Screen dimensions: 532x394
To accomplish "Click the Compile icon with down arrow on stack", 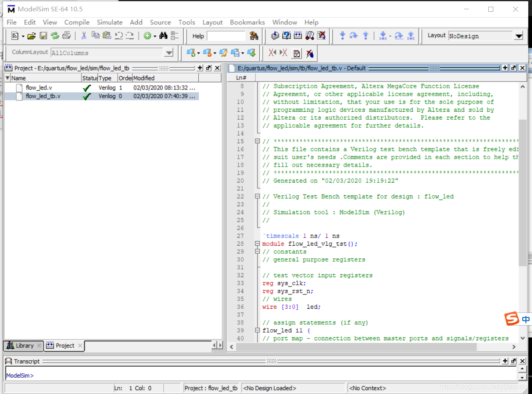I will tap(275, 36).
